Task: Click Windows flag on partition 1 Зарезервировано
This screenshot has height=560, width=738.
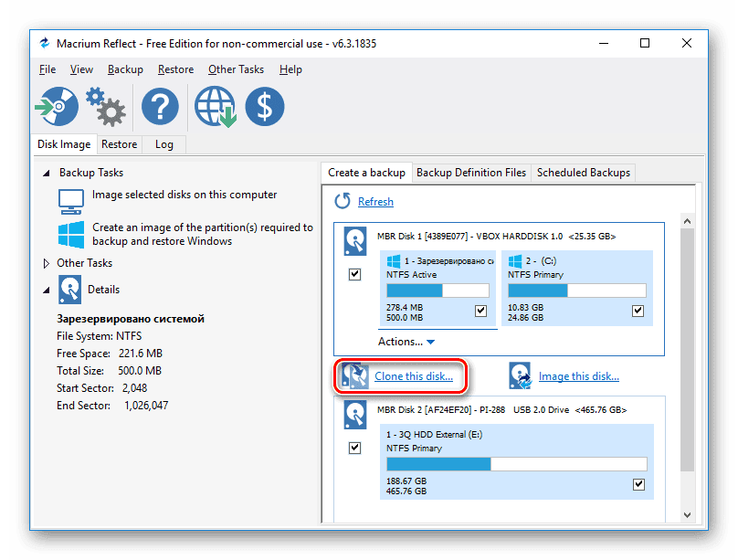Action: tap(394, 261)
